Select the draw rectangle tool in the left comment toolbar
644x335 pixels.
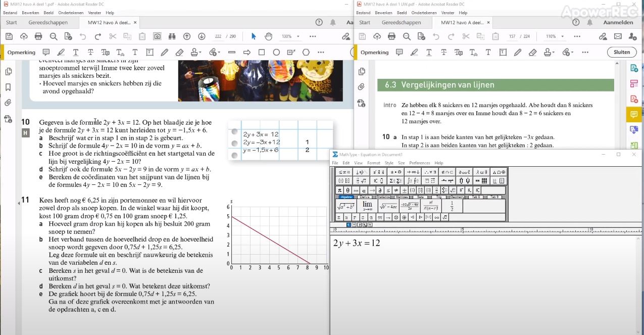262,52
